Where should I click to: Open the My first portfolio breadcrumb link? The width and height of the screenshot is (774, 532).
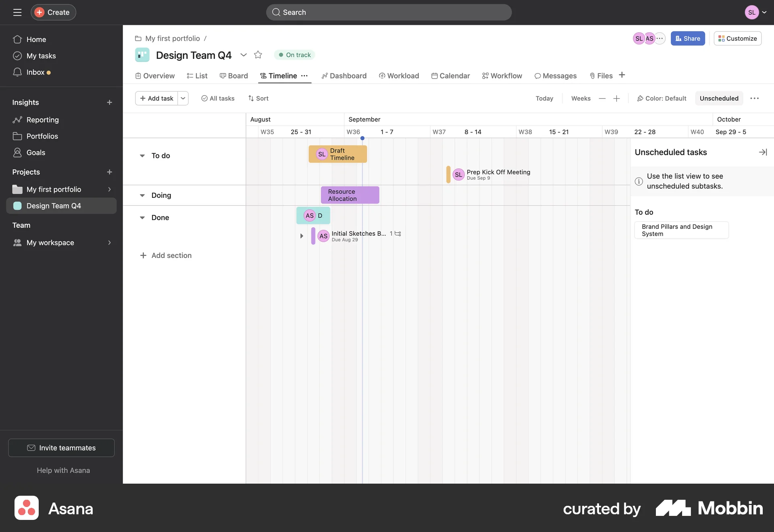tap(172, 38)
